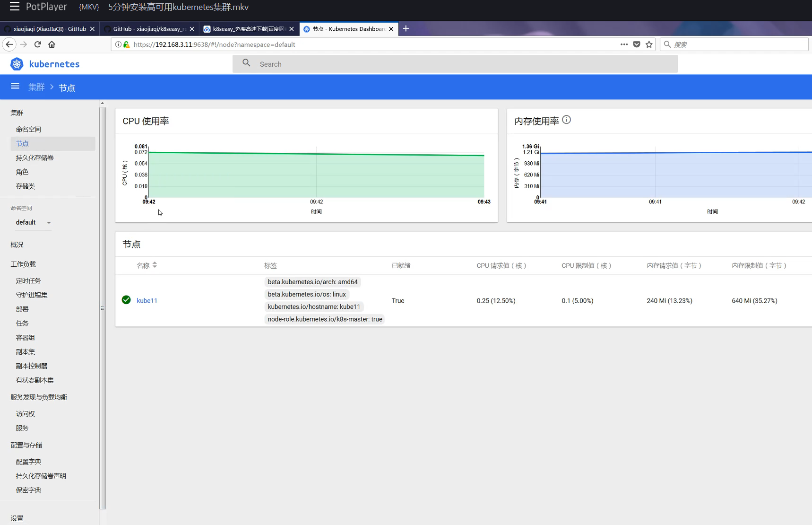This screenshot has height=525, width=812.
Task: Toggle the dashboard sidebar hamburger menu
Action: [15, 86]
